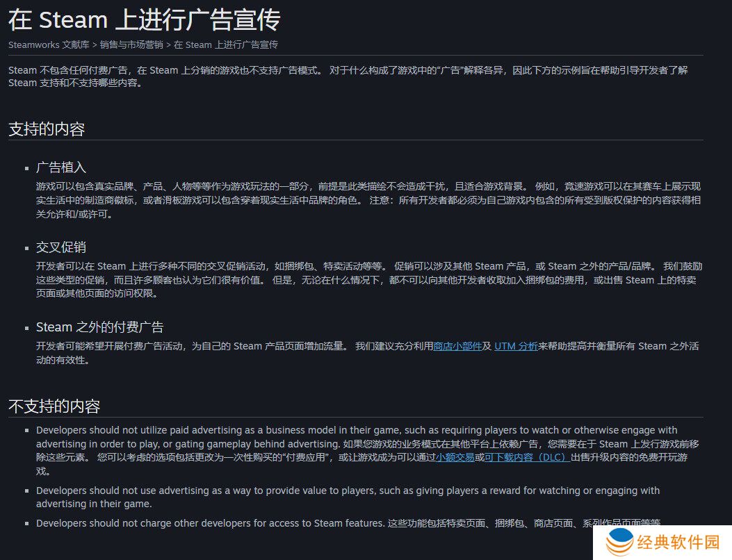Click the Steam 之外的付费广告 subsection heading
The image size is (732, 560).
[x=99, y=327]
